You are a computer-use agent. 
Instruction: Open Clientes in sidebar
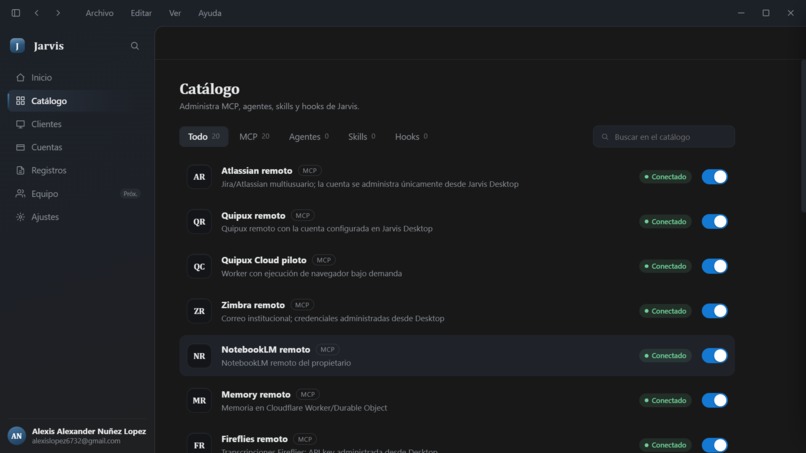(77, 124)
